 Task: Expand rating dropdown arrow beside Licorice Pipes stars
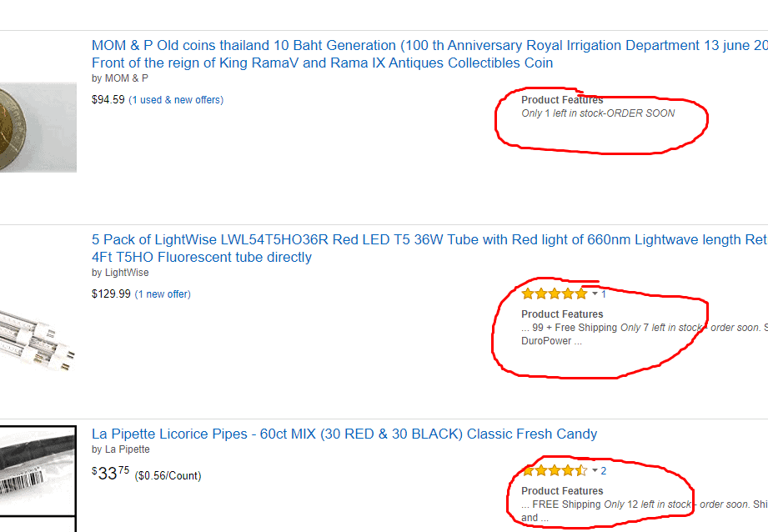click(x=595, y=470)
